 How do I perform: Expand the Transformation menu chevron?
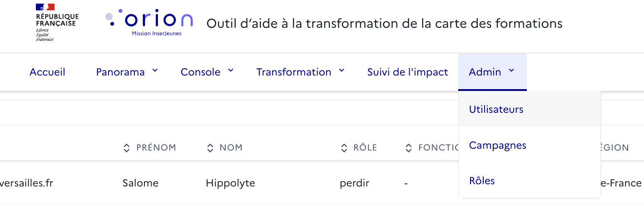(342, 70)
